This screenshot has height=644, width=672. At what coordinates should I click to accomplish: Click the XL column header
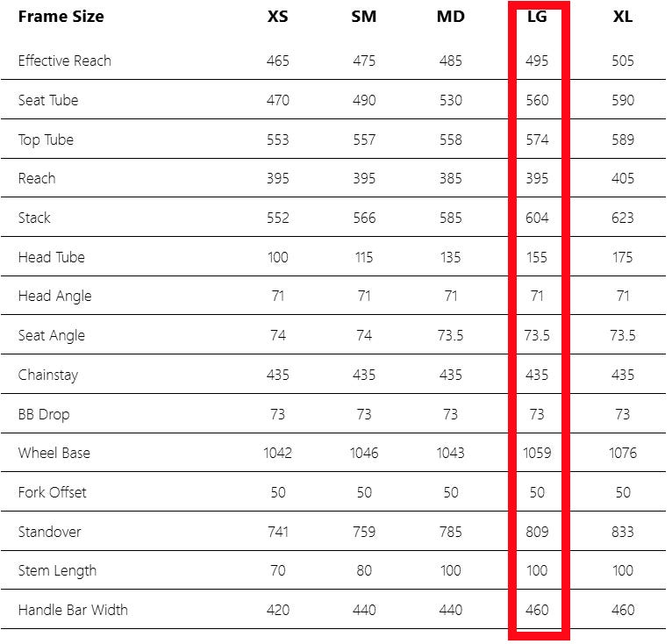(x=622, y=17)
